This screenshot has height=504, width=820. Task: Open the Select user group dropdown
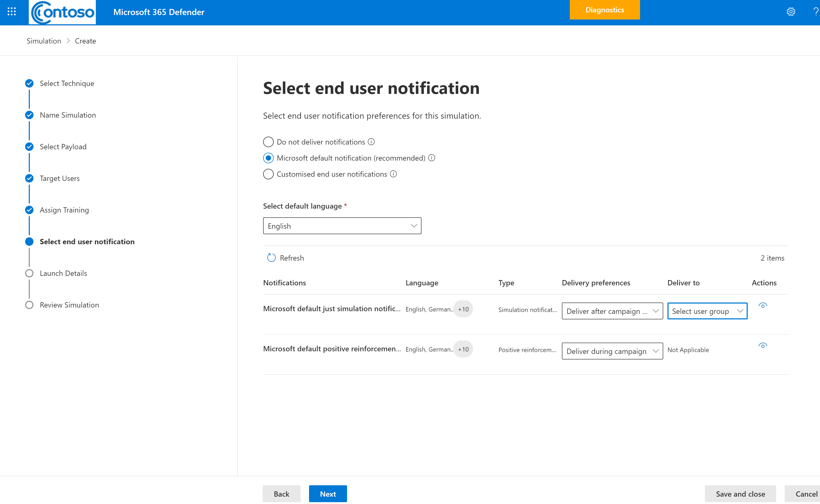point(707,311)
